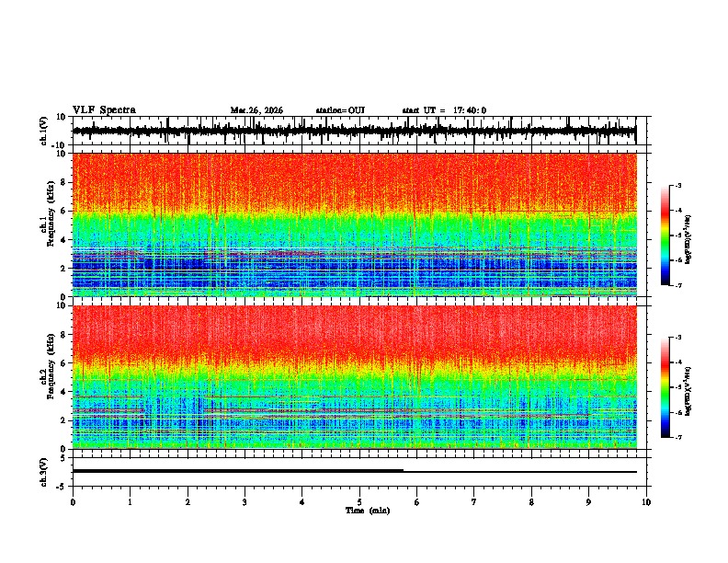Click the "-3" tick on ch.1 colorbar

(677, 185)
